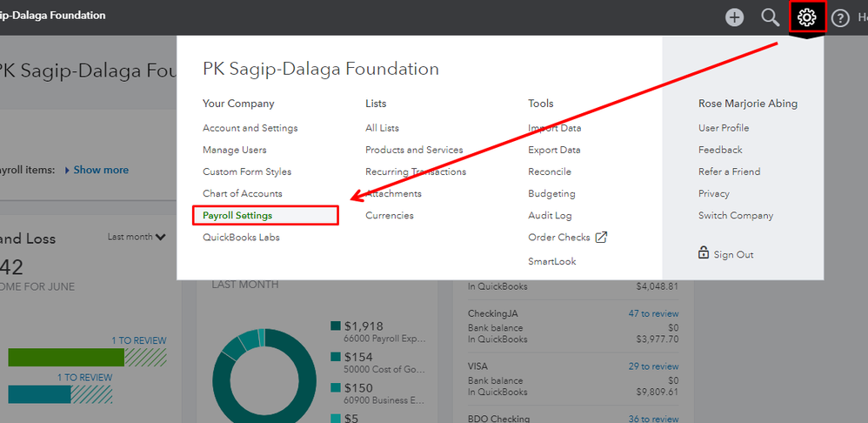Select Recurring Transactions from Lists
Viewport: 868px width, 423px height.
[415, 171]
